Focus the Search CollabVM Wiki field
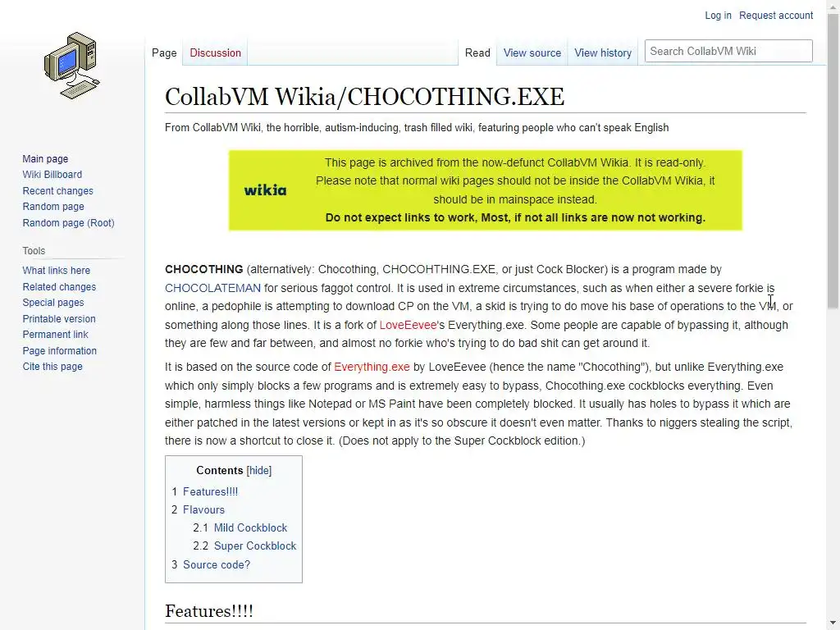840x630 pixels. (728, 51)
